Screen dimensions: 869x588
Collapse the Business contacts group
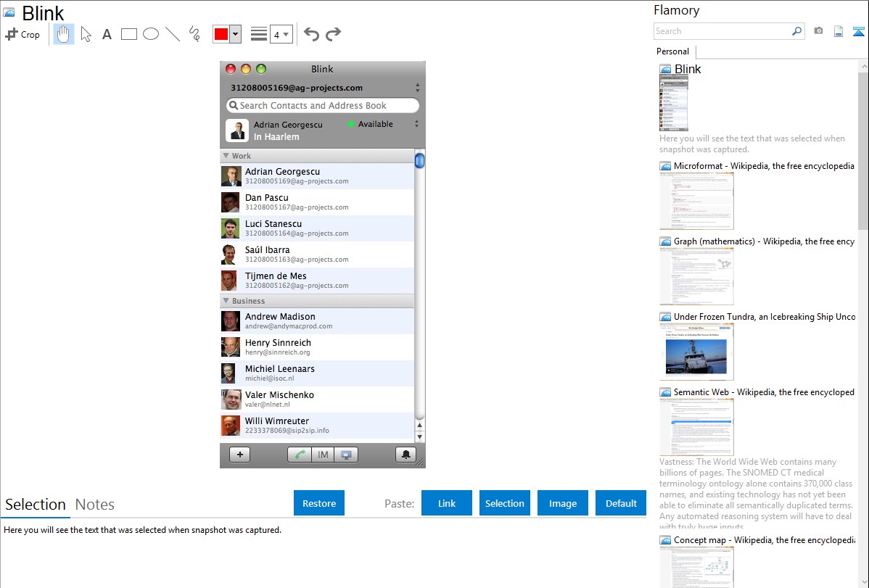click(226, 301)
